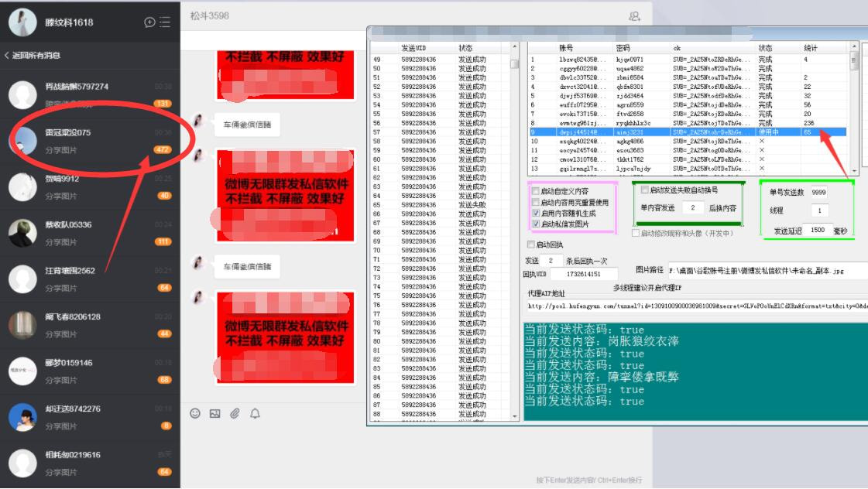
Task: Open the emoji picker in chat toolbar
Action: pyautogui.click(x=195, y=413)
